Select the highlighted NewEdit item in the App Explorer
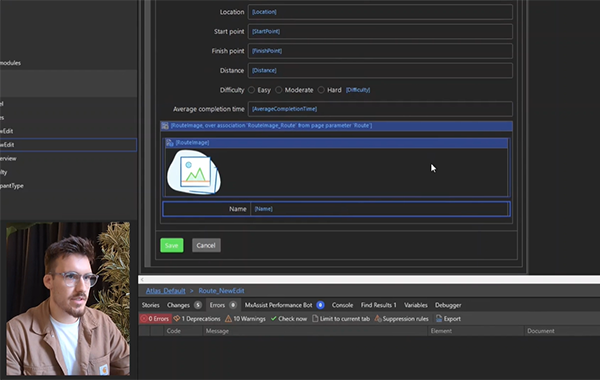Image resolution: width=600 pixels, height=380 pixels. [x=68, y=145]
